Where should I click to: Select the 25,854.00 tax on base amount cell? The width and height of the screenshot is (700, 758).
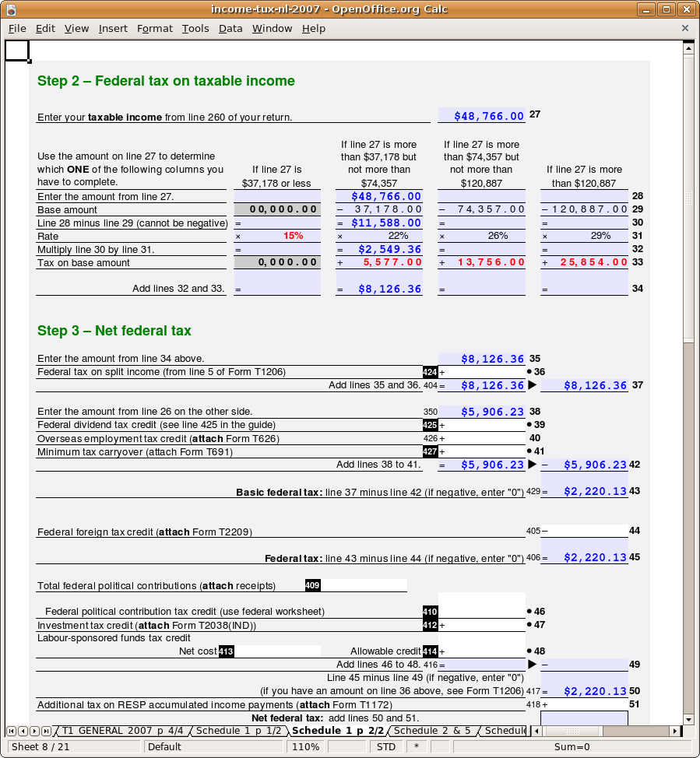[585, 262]
